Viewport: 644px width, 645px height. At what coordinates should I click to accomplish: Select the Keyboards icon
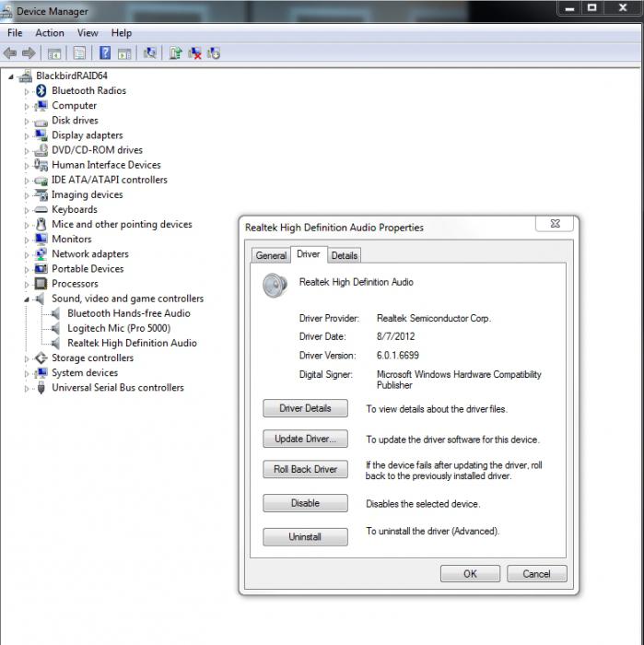coord(41,210)
